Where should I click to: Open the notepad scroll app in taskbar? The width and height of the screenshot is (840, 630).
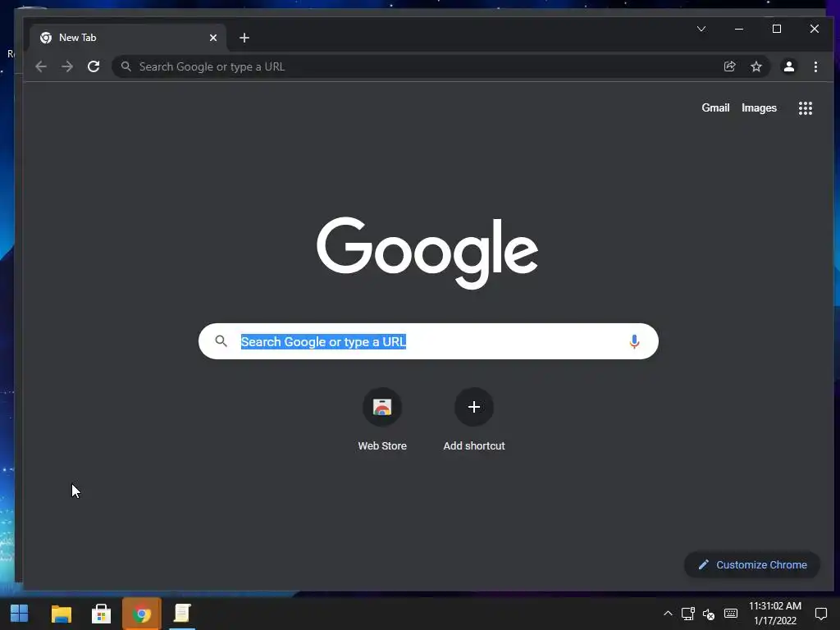[x=182, y=614]
